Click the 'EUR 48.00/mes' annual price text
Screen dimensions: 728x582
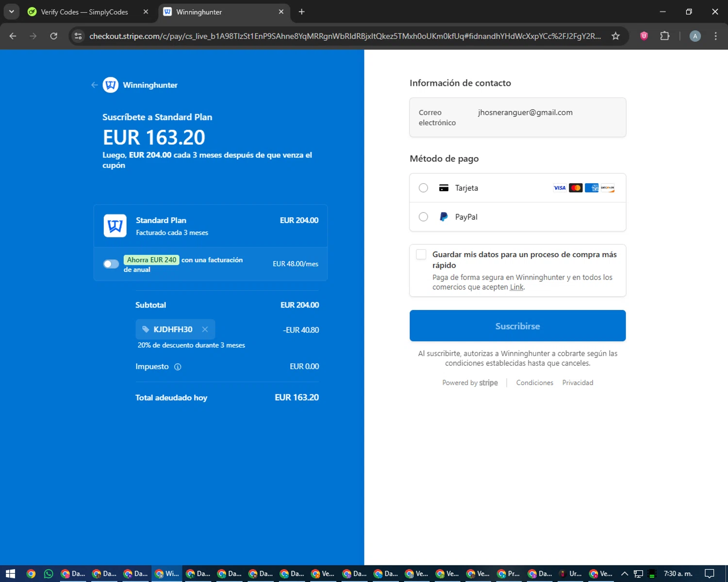[x=296, y=264]
